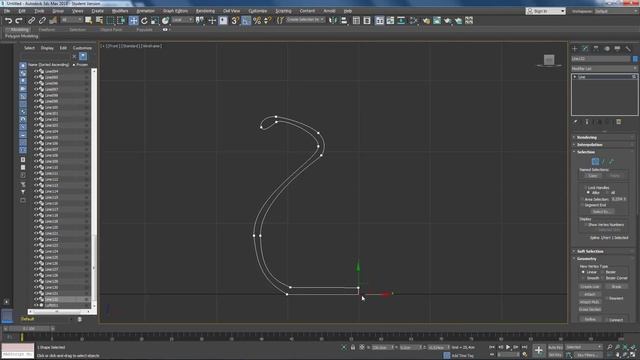Image resolution: width=640 pixels, height=360 pixels.
Task: Toggle 3D Snaps in toolbar
Action: (235, 20)
